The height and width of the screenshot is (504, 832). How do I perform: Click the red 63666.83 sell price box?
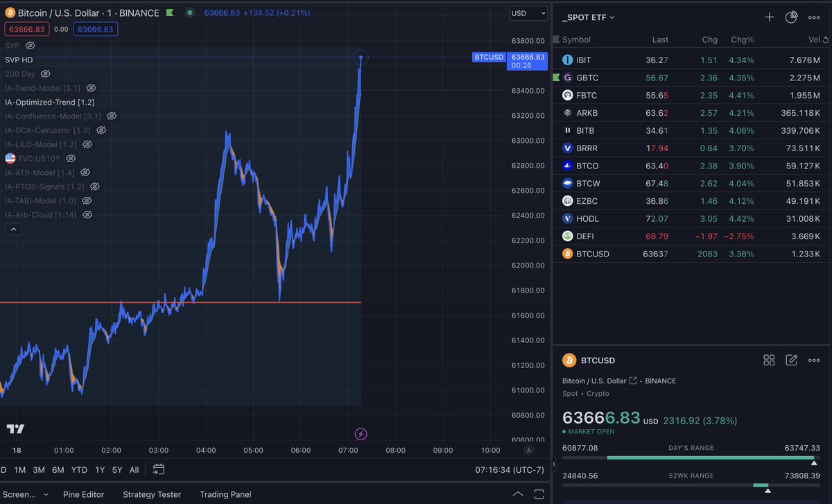click(26, 29)
